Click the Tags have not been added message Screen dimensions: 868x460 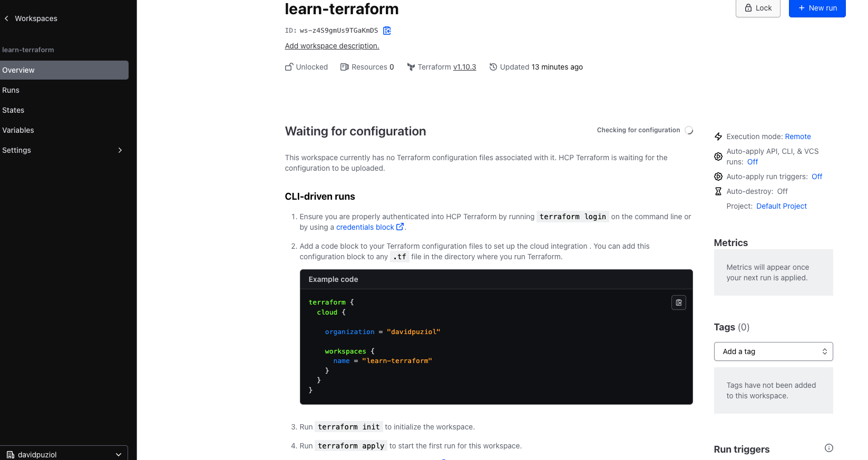point(771,390)
